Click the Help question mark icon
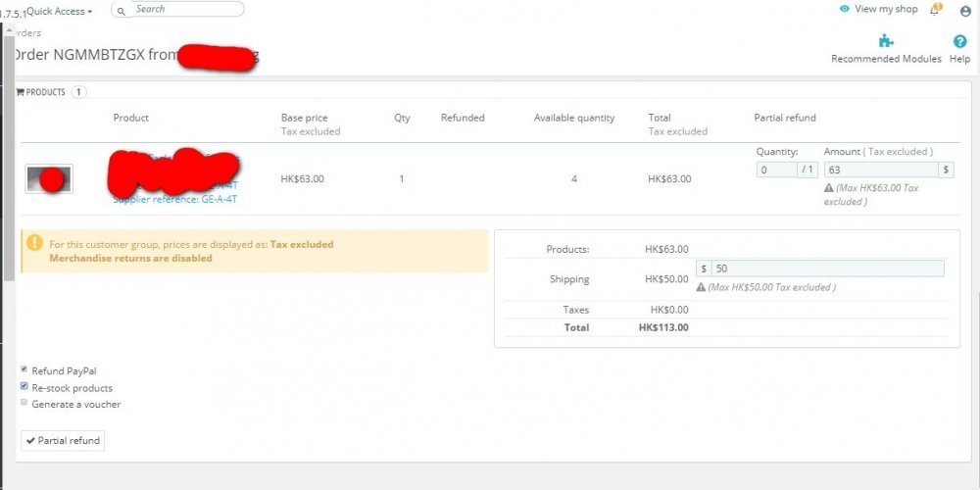Viewport: 980px width, 490px height. [x=960, y=41]
